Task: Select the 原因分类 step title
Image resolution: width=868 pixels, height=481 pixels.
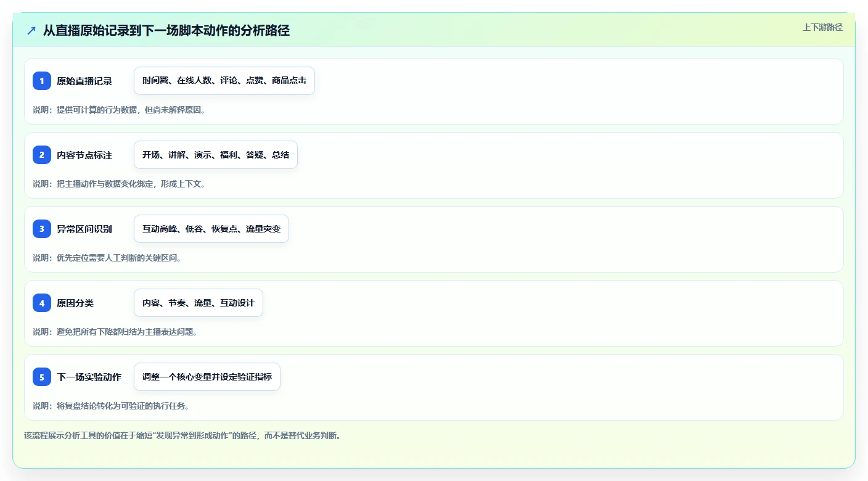Action: [75, 303]
